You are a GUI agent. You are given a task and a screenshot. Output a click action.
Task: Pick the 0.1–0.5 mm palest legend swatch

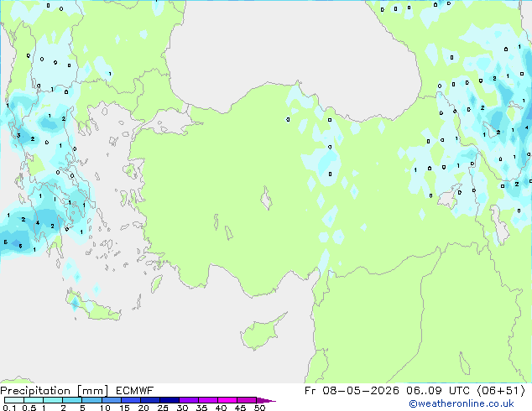pyautogui.click(x=14, y=400)
